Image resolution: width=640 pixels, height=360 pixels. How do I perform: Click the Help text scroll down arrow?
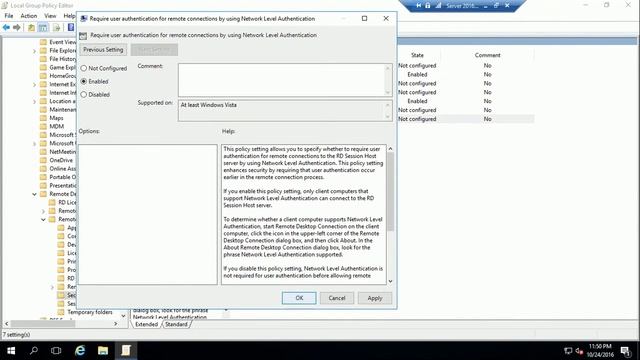[x=390, y=281]
